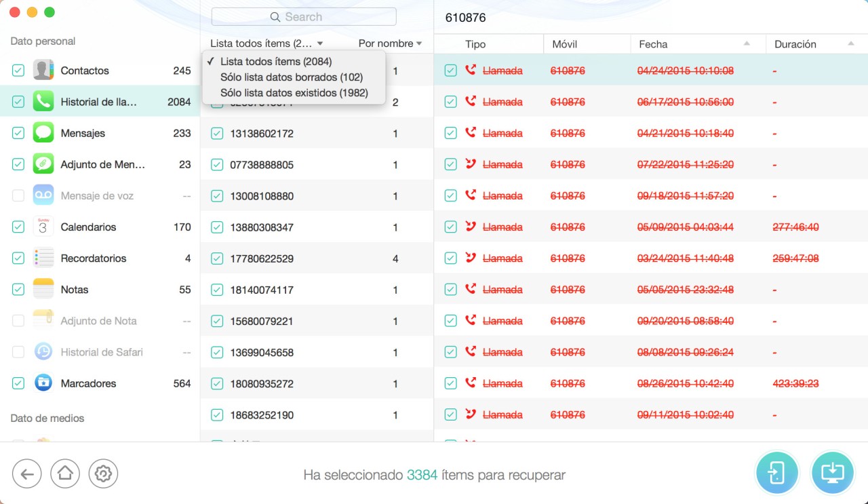Uncheck the Recordatorios checkbox
868x504 pixels.
pos(18,258)
